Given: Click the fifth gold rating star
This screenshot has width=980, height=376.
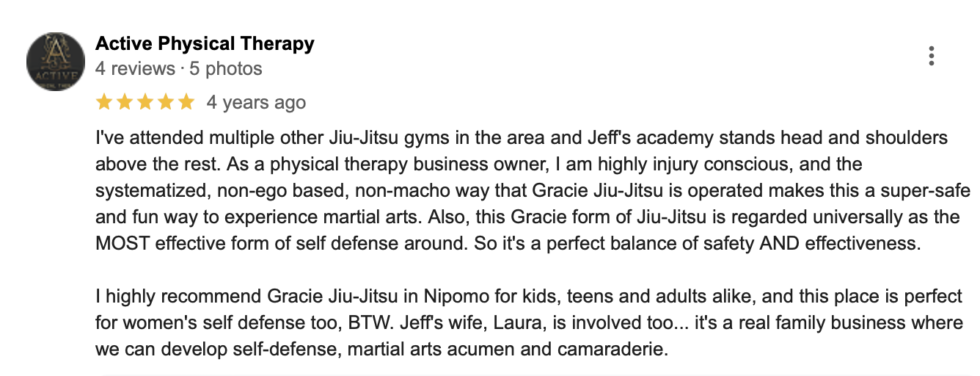Looking at the screenshot, I should coord(186,102).
